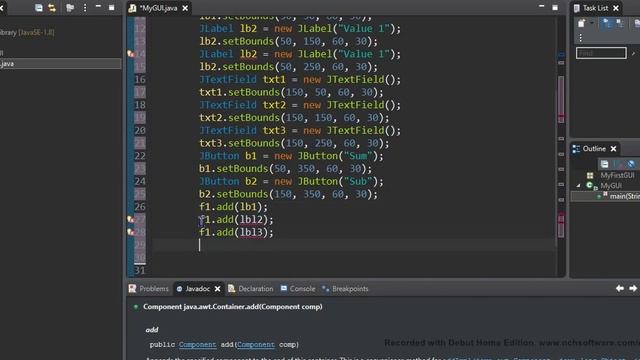Click error marker on line 27

131,220
